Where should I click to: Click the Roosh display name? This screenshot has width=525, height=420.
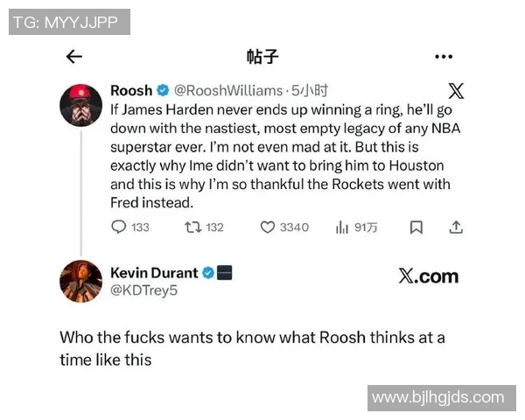tap(131, 90)
